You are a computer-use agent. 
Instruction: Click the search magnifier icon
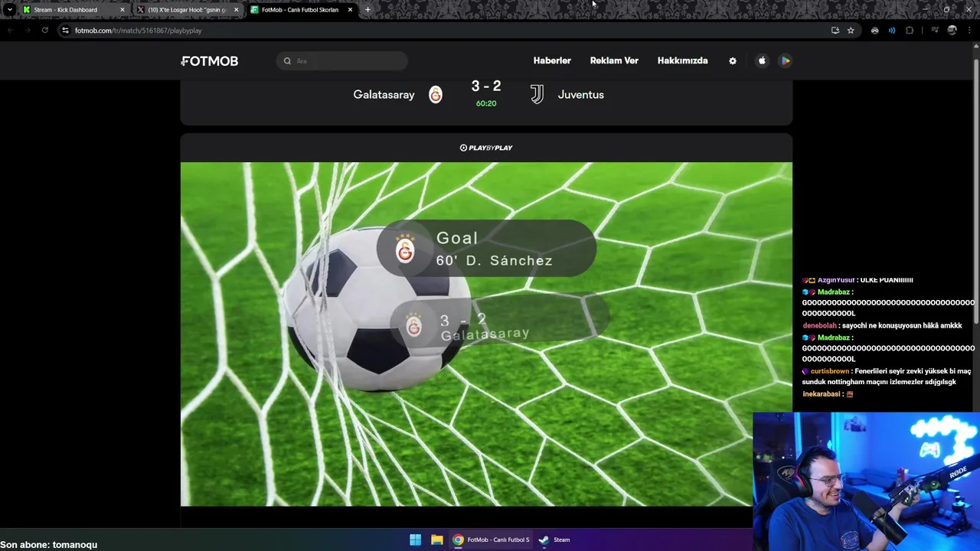point(287,60)
